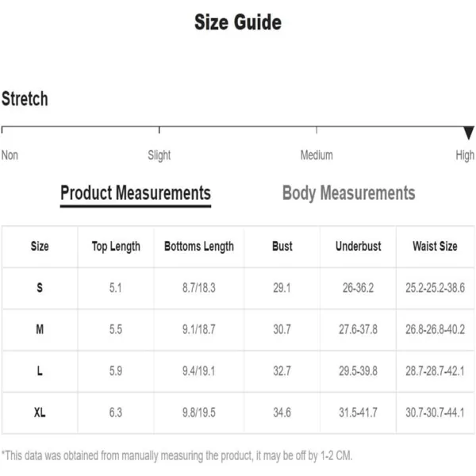Select the size L row label

pyautogui.click(x=40, y=370)
